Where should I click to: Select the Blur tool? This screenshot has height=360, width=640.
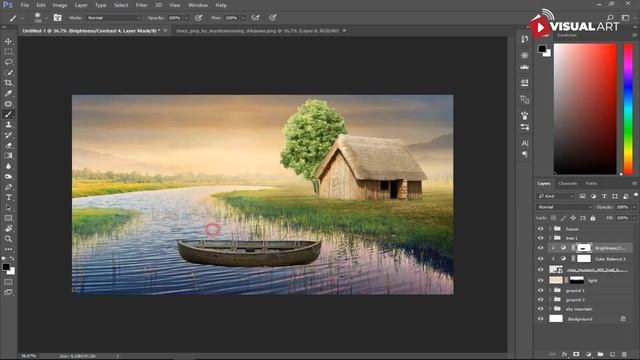[8, 166]
